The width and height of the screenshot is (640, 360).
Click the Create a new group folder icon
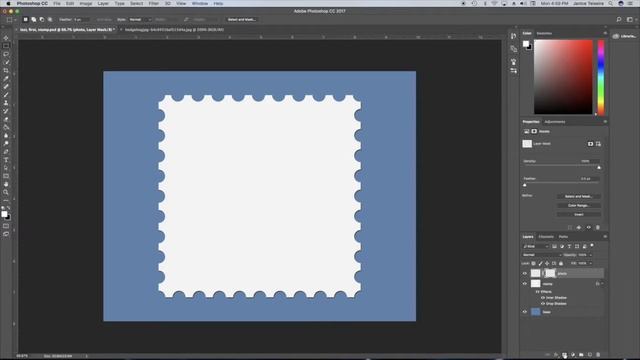click(x=581, y=355)
